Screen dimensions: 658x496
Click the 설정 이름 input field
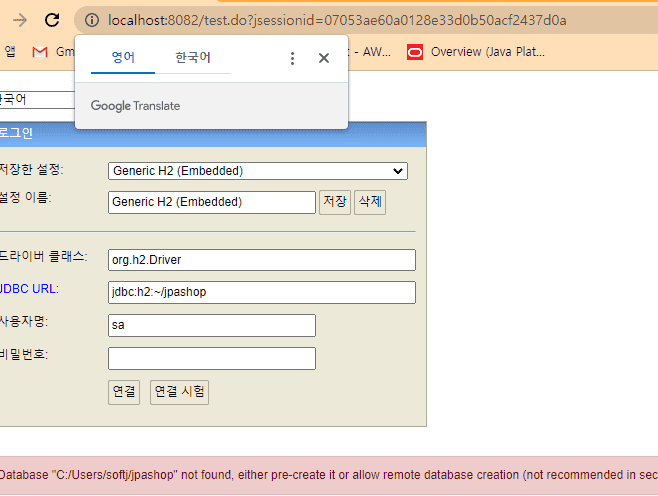(212, 202)
